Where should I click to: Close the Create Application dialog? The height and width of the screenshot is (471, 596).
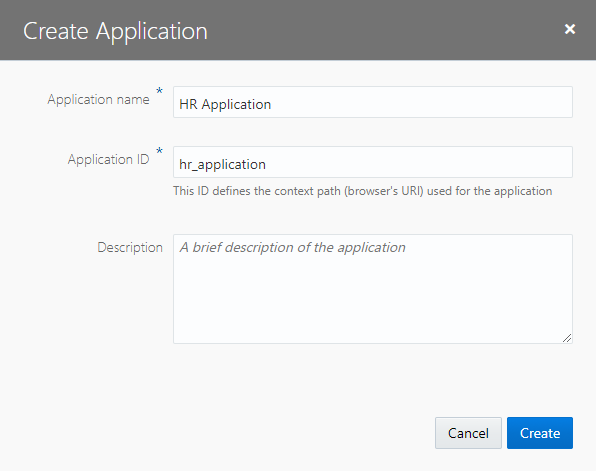(x=569, y=29)
